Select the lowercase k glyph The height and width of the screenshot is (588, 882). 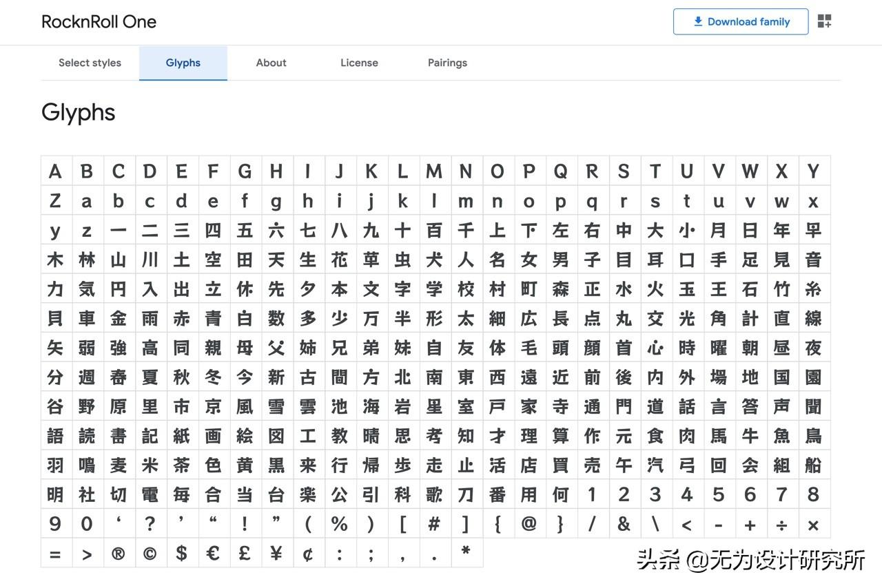402,201
